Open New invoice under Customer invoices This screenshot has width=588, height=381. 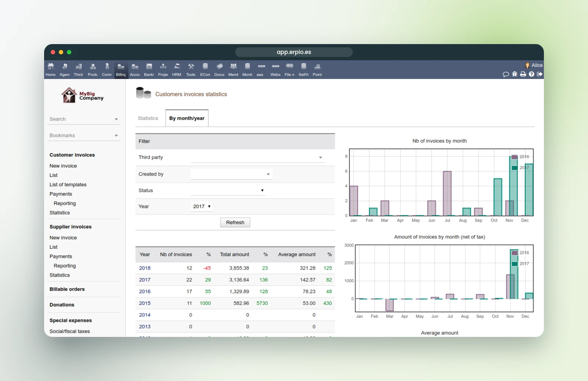63,166
